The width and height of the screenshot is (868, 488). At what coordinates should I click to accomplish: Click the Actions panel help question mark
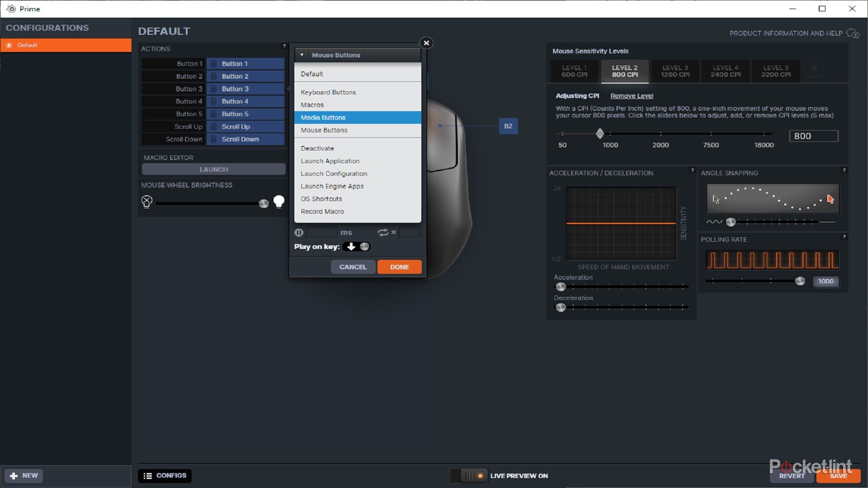click(x=284, y=46)
